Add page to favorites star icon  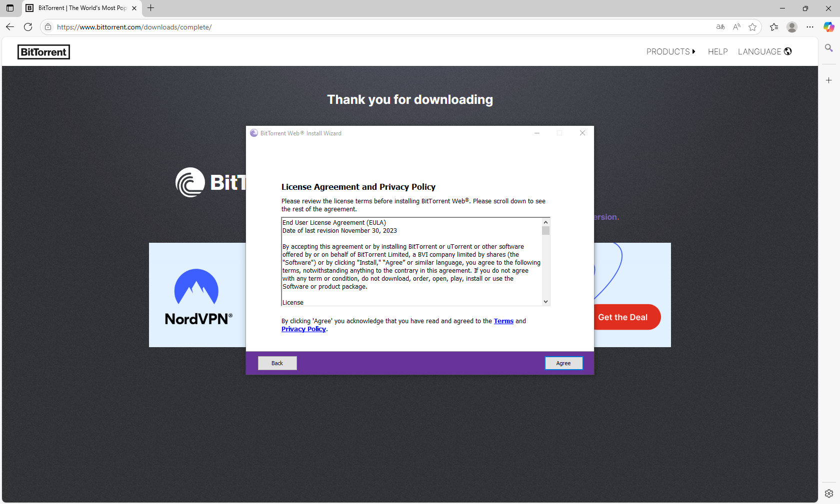pyautogui.click(x=752, y=27)
